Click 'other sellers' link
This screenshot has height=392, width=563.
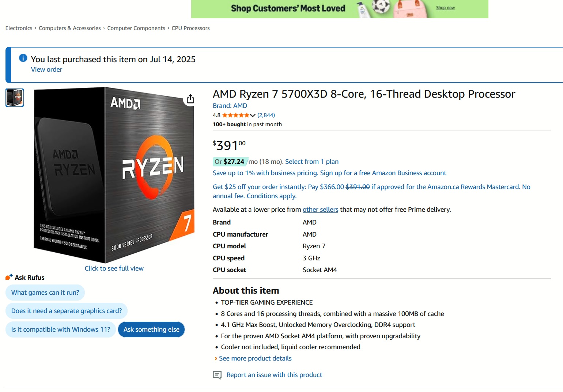pos(320,210)
